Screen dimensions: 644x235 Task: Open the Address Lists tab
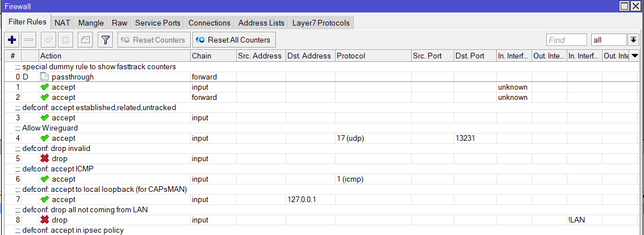[x=261, y=23]
